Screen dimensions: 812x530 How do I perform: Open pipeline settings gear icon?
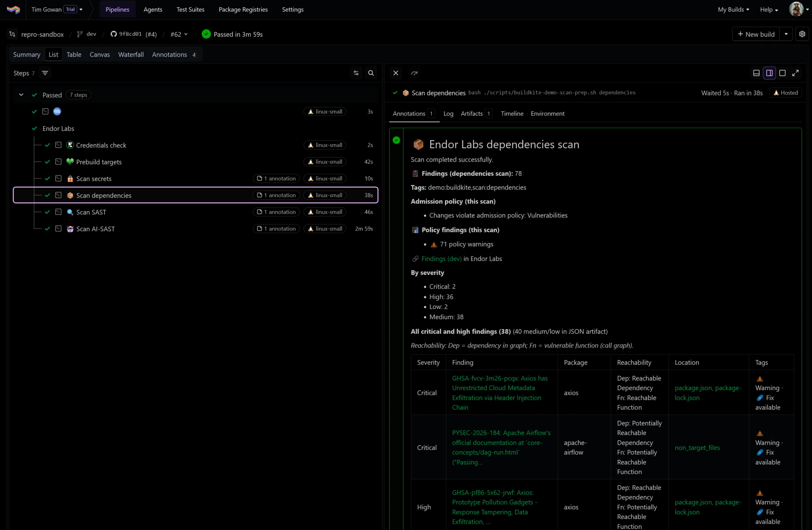pos(802,34)
